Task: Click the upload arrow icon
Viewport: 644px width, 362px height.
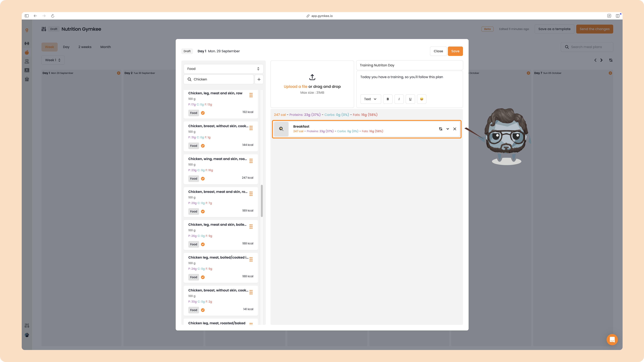Action: tap(312, 77)
